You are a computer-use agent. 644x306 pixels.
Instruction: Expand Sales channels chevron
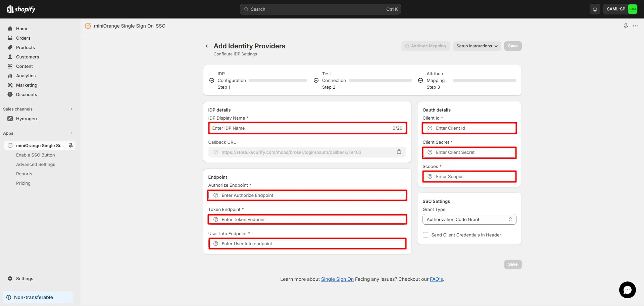(x=71, y=109)
